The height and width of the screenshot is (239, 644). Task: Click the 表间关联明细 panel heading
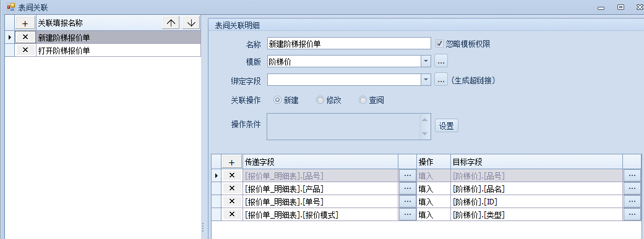pyautogui.click(x=238, y=25)
